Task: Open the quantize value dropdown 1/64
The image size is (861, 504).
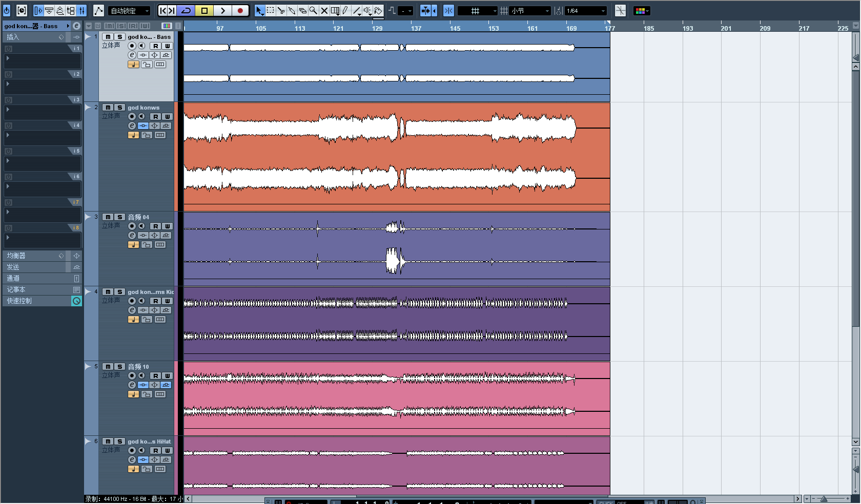Action: click(586, 10)
